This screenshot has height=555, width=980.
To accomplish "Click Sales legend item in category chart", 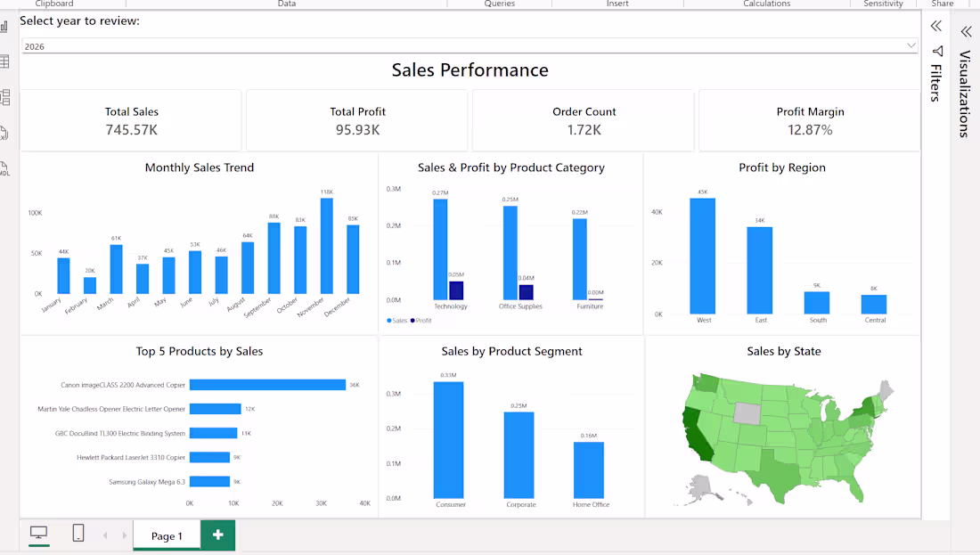I will [396, 321].
